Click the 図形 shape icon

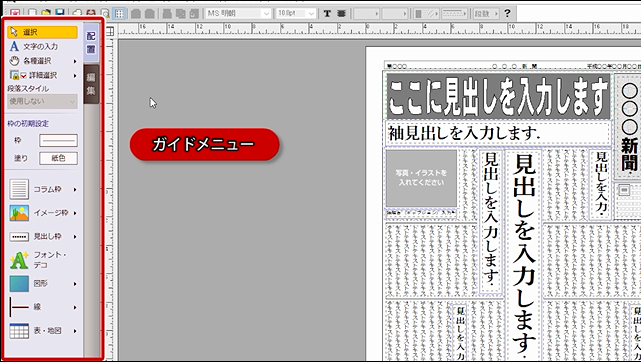19,284
